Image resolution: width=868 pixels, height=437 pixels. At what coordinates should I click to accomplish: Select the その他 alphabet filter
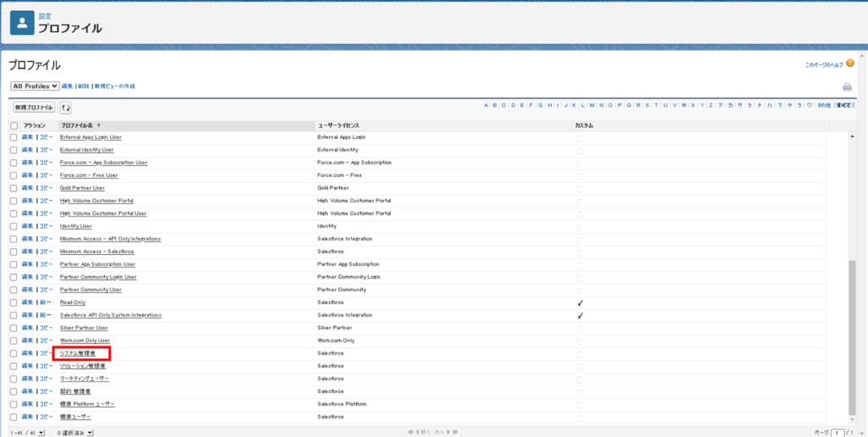coord(823,106)
